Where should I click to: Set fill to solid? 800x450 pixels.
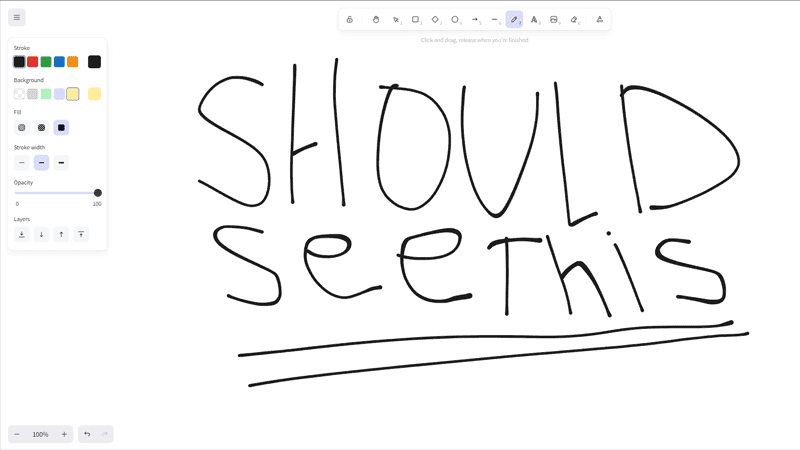(x=61, y=128)
